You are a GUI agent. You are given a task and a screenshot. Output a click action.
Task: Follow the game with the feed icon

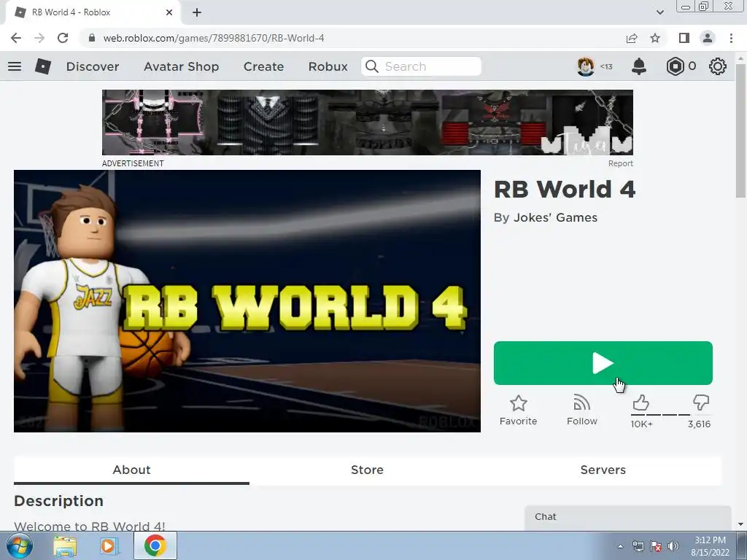coord(581,411)
